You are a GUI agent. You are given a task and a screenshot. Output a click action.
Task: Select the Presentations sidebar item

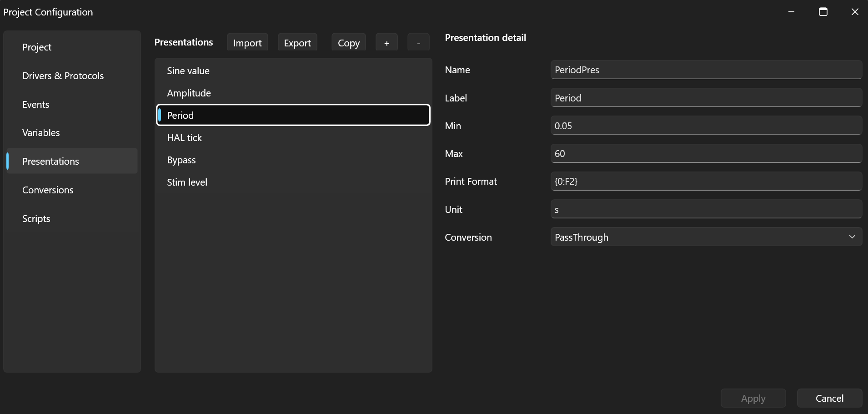(x=72, y=162)
